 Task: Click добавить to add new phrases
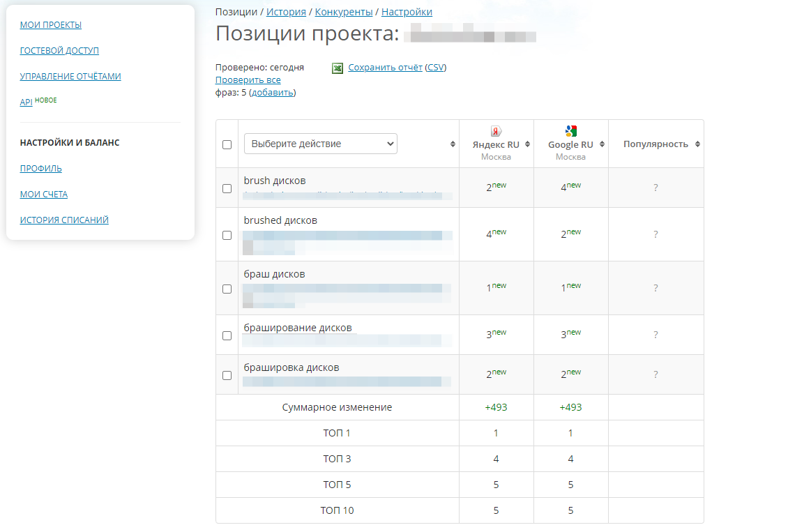click(x=275, y=92)
